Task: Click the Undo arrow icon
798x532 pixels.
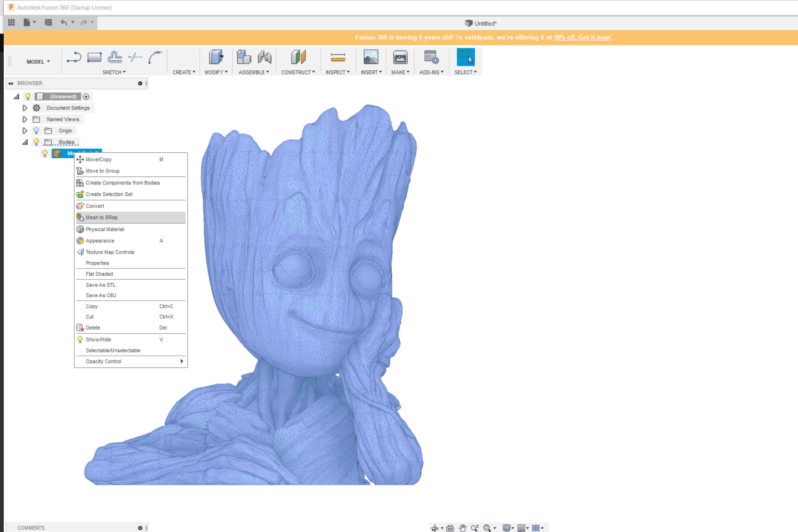Action: [x=64, y=23]
